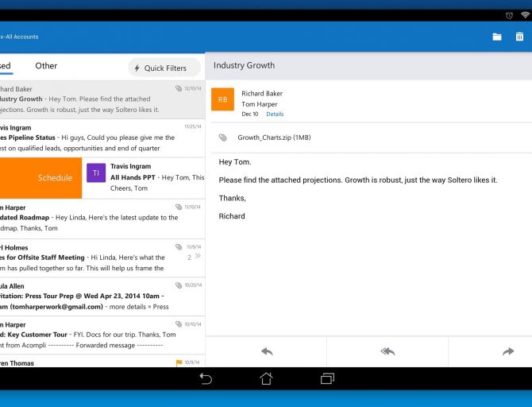Tap the TI avatar for Travis Ingram
This screenshot has width=532, height=407.
point(96,172)
